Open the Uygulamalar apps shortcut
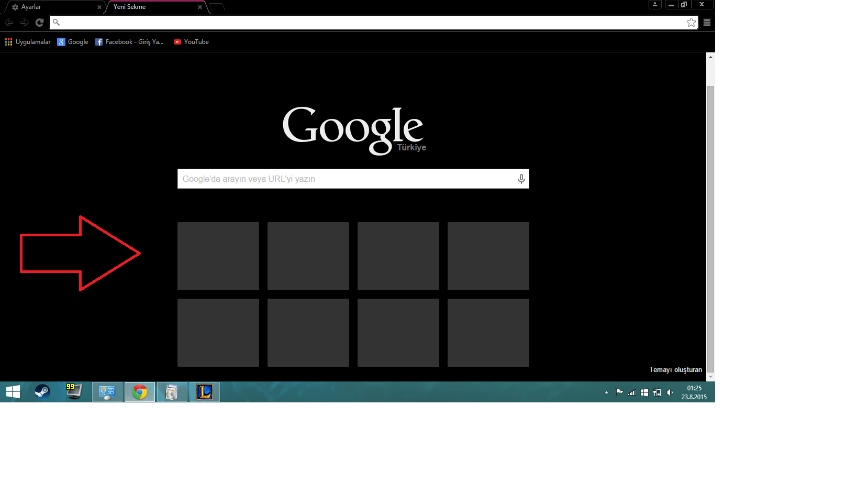The width and height of the screenshot is (868, 503). [x=28, y=42]
